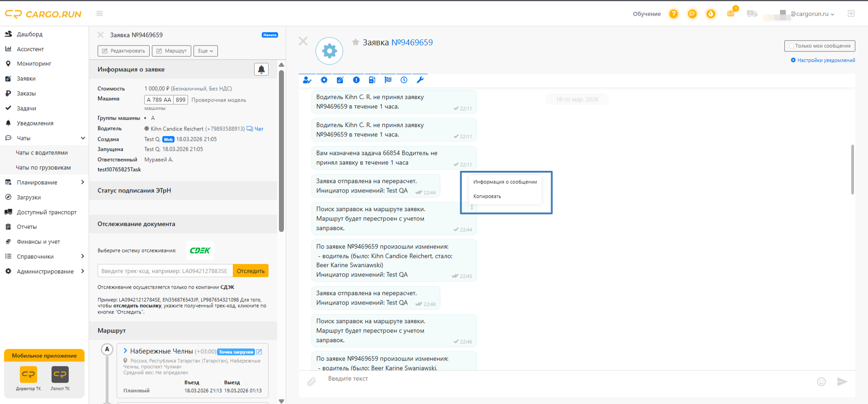
Task: Select the exclamation info icon in chat toolbar
Action: coord(356,80)
